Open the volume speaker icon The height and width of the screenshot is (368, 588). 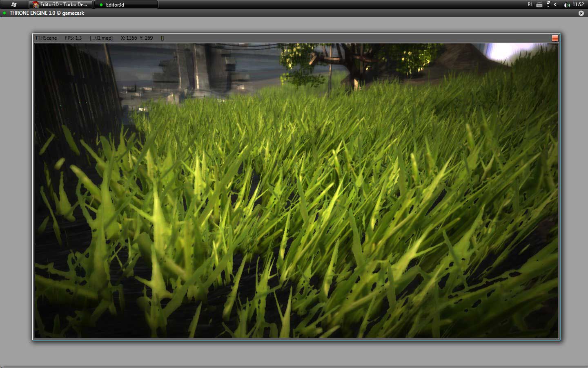pyautogui.click(x=566, y=5)
